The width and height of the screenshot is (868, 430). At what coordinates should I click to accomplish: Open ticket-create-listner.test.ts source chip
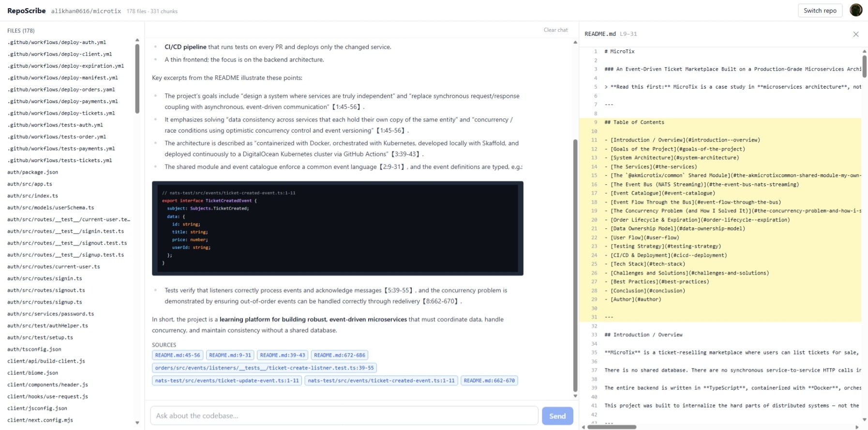point(264,368)
